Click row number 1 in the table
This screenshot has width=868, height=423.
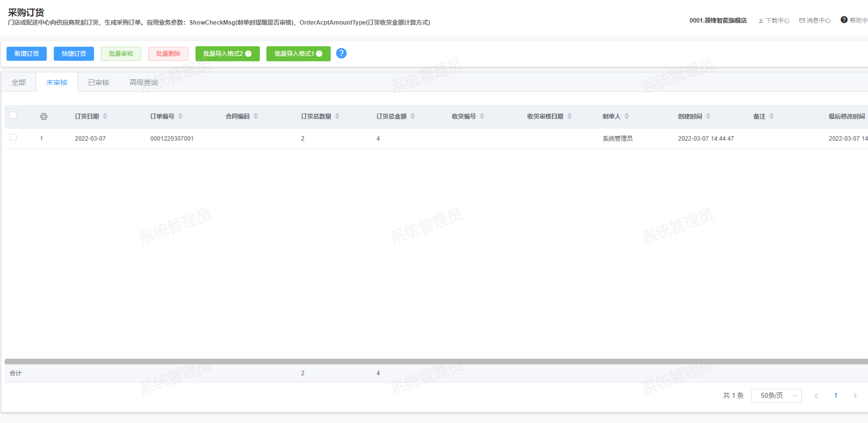tap(42, 139)
